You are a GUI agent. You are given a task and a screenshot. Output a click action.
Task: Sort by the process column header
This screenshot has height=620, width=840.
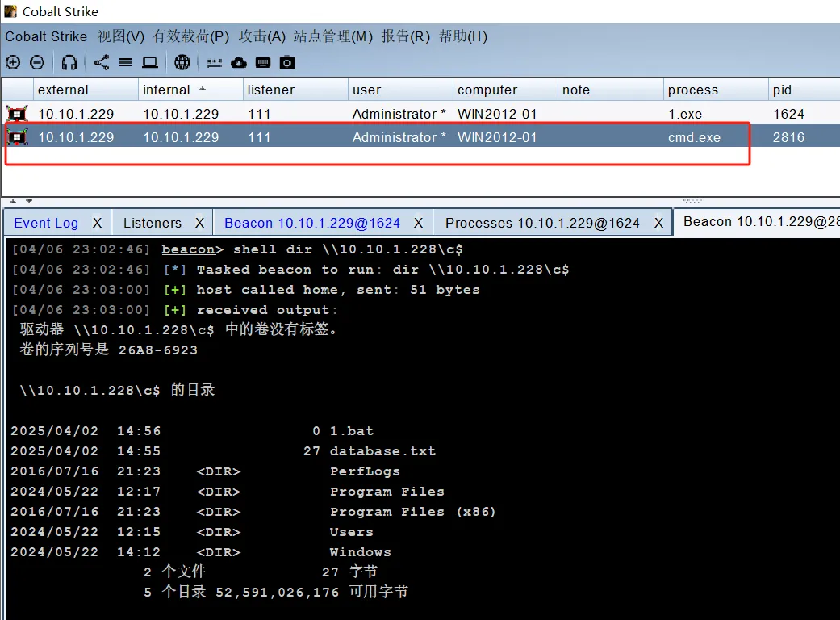[715, 90]
